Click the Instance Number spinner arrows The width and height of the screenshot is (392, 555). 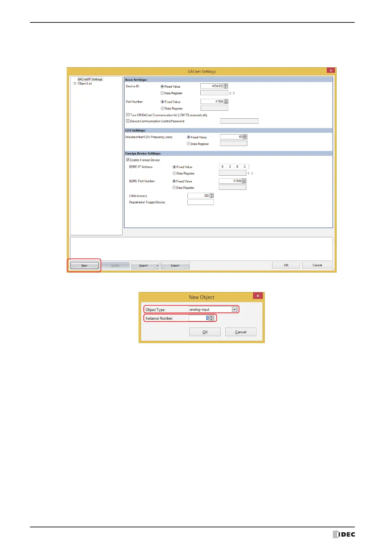(x=211, y=318)
